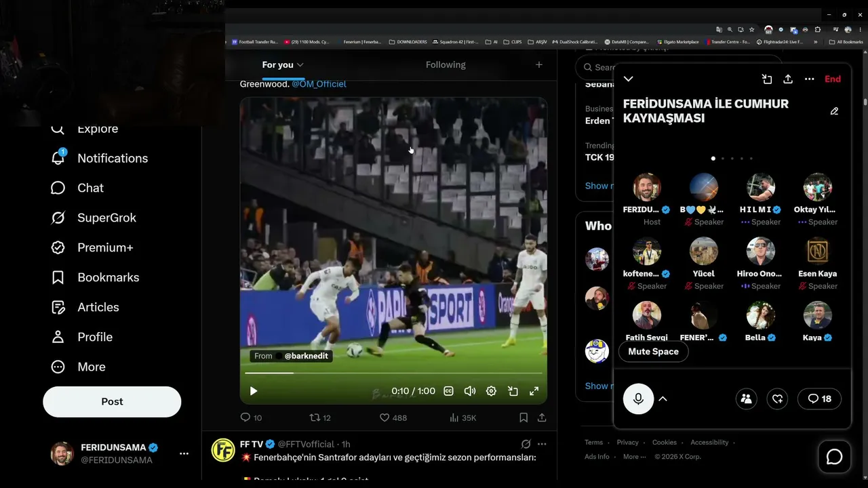The image size is (868, 488).
Task: Seek along the video progress bar
Action: coord(393,373)
